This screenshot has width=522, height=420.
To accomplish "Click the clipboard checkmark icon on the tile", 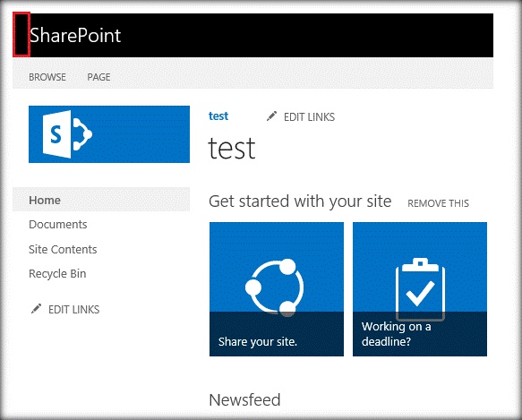I will [420, 288].
